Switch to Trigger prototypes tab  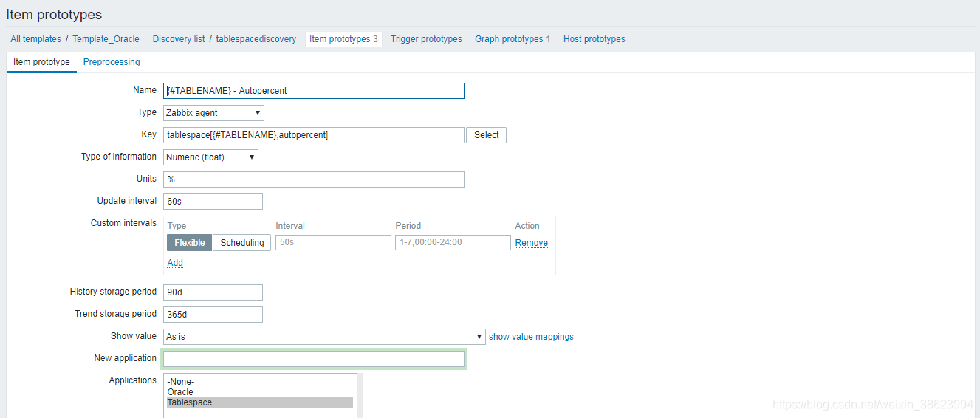426,39
